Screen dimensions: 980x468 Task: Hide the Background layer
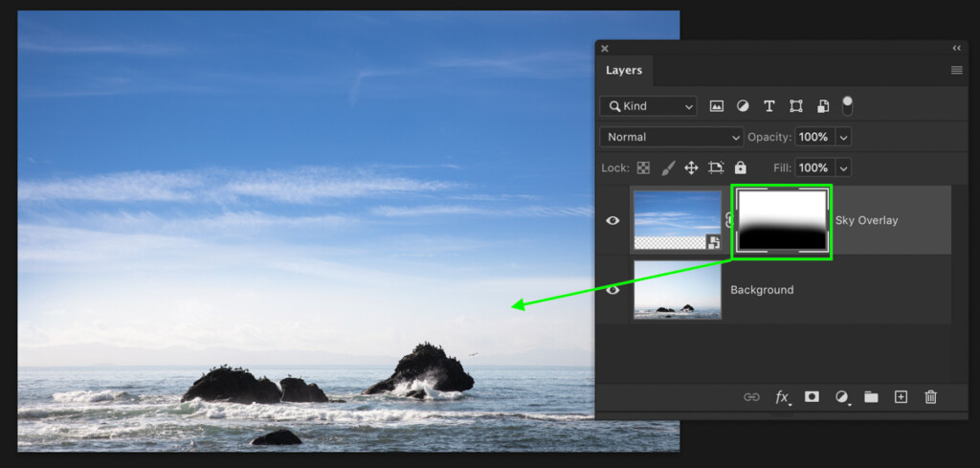click(x=612, y=289)
